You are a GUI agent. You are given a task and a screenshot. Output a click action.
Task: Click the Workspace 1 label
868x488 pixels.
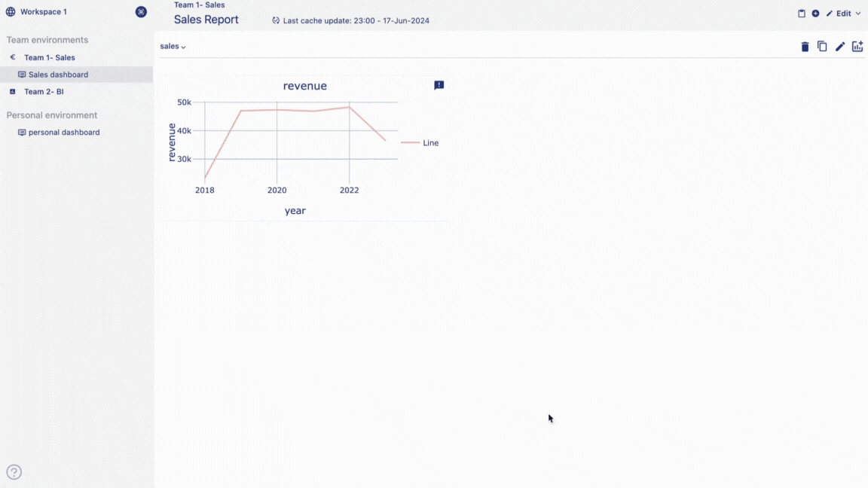[x=44, y=11]
